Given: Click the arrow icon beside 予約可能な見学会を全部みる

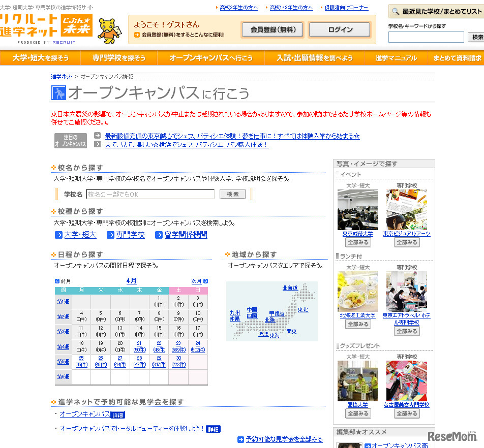Looking at the screenshot, I should click(239, 439).
